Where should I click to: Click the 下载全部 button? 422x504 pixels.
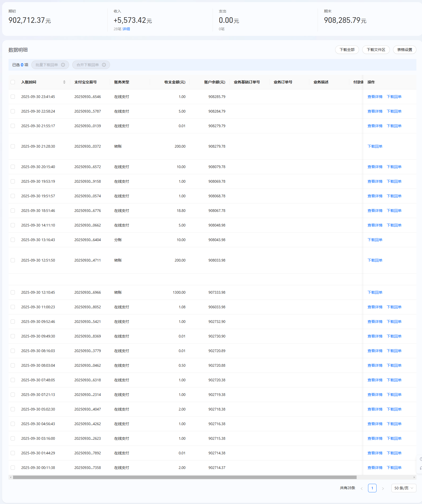coord(347,50)
